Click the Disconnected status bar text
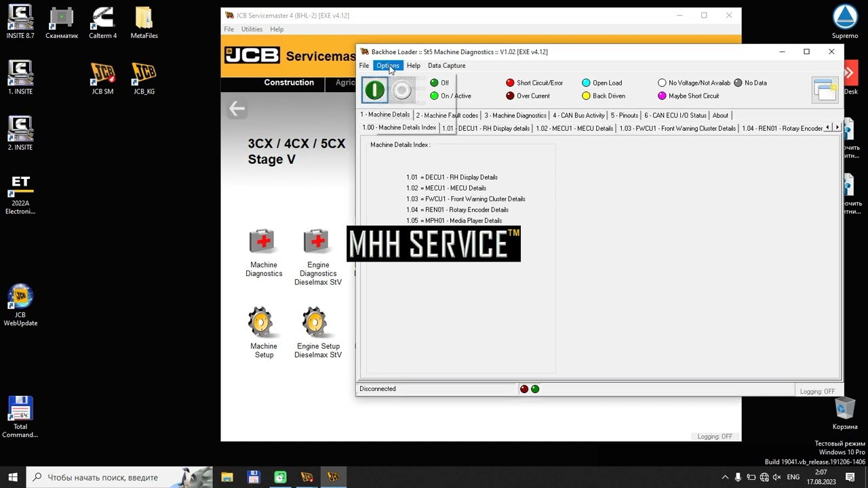 378,389
